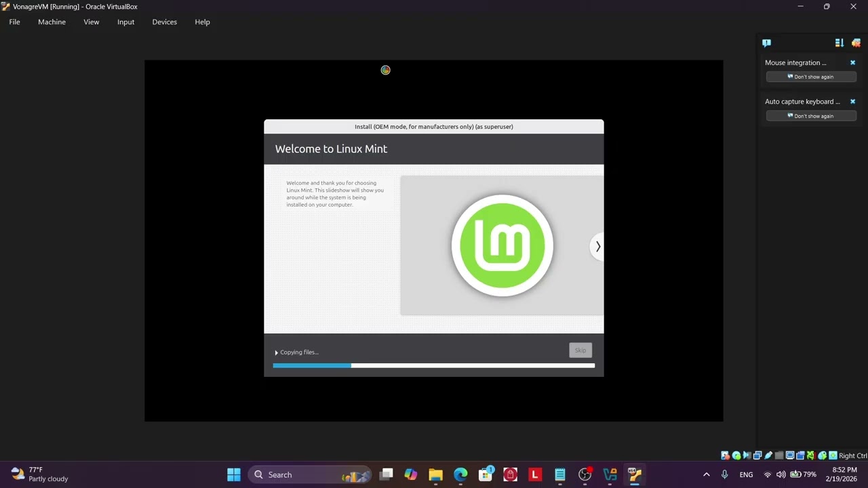Open Task View from the taskbar

coord(386,474)
